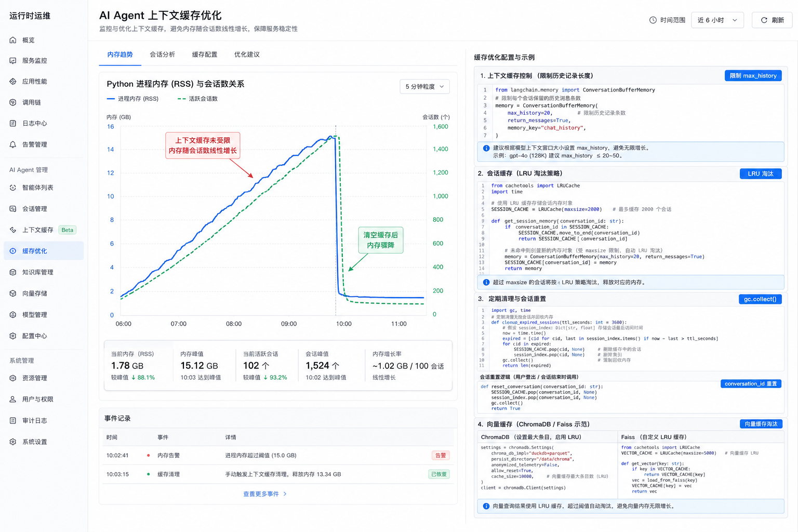Click the 15.12 GB 内存峰值 value
This screenshot has height=532, width=798.
point(199,366)
